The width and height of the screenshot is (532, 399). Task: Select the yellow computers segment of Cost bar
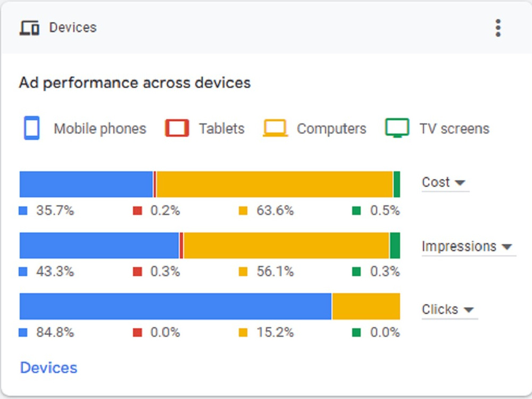pyautogui.click(x=275, y=184)
